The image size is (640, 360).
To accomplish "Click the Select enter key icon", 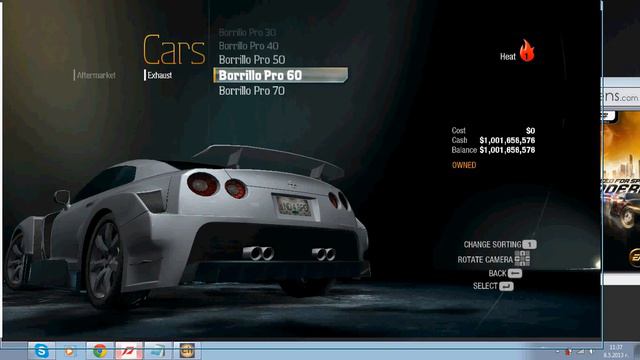I will [x=506, y=286].
